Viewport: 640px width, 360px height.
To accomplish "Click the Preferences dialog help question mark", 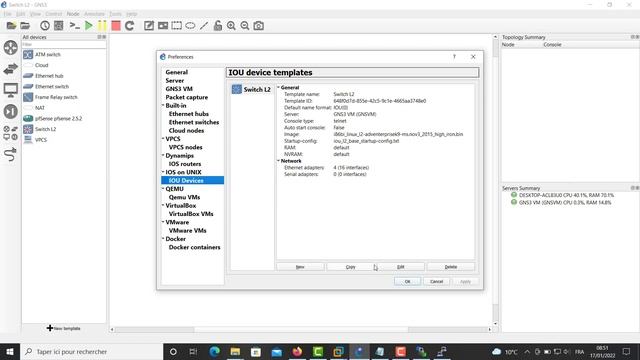I will [454, 57].
